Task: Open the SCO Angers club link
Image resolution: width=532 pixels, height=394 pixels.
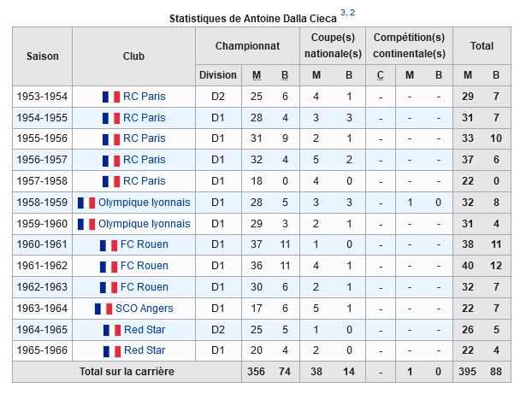Action: (145, 309)
